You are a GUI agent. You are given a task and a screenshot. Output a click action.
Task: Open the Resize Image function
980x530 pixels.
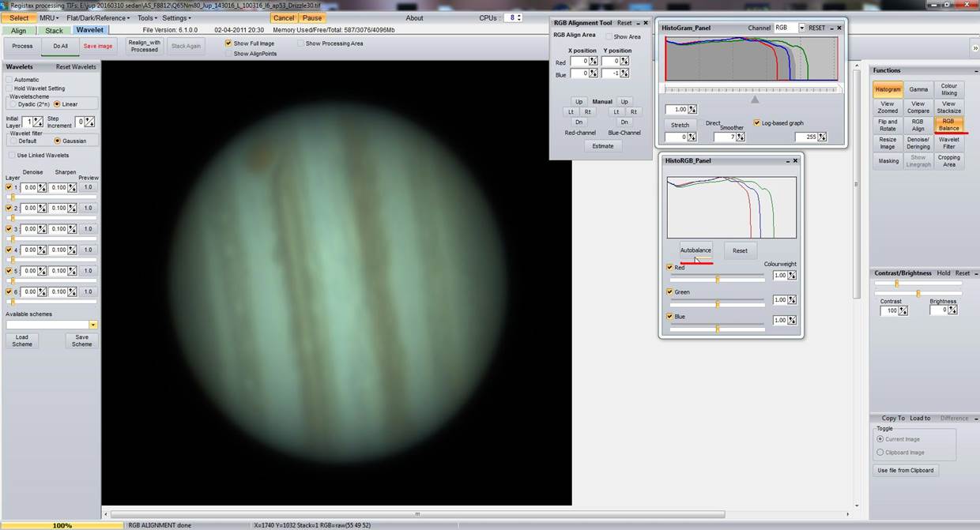tap(888, 143)
